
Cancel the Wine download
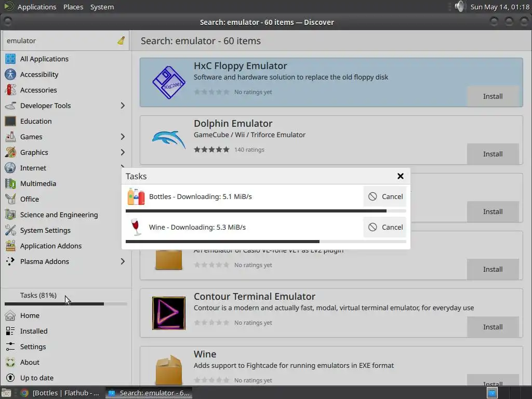(x=385, y=227)
